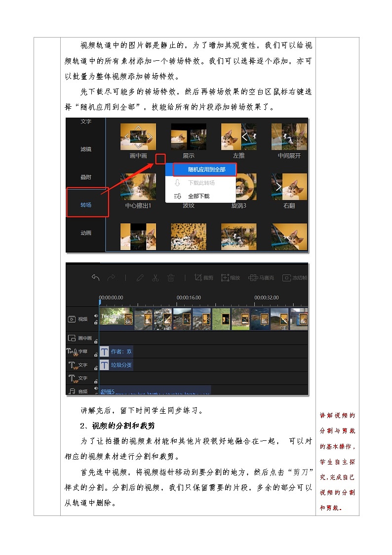The height and width of the screenshot is (555, 392).
Task: Click the 视频 track icon
Action: (72, 319)
